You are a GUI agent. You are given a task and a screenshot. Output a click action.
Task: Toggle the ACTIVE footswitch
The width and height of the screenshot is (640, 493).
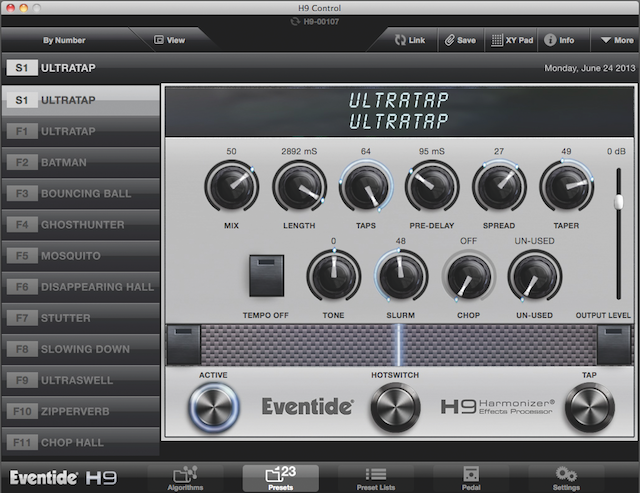point(213,407)
